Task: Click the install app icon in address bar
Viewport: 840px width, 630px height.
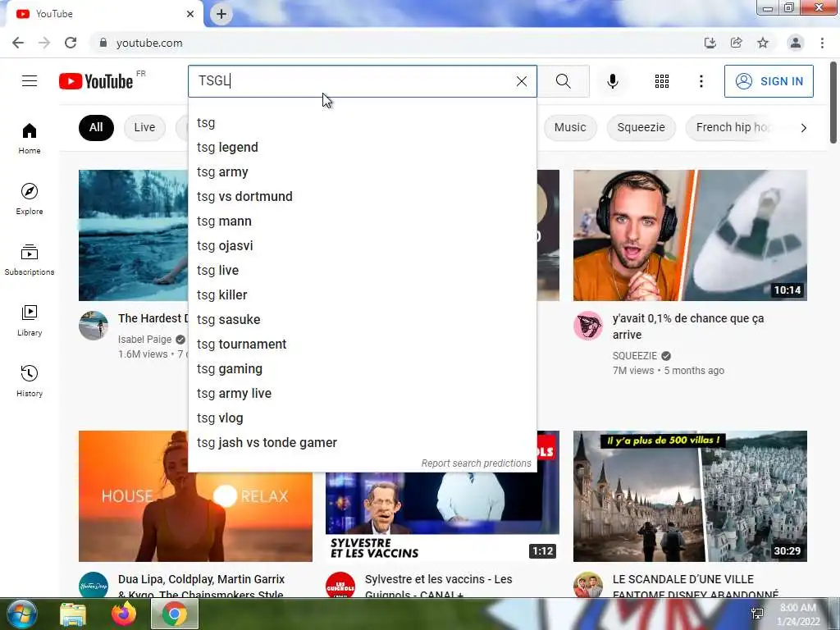Action: [x=710, y=43]
